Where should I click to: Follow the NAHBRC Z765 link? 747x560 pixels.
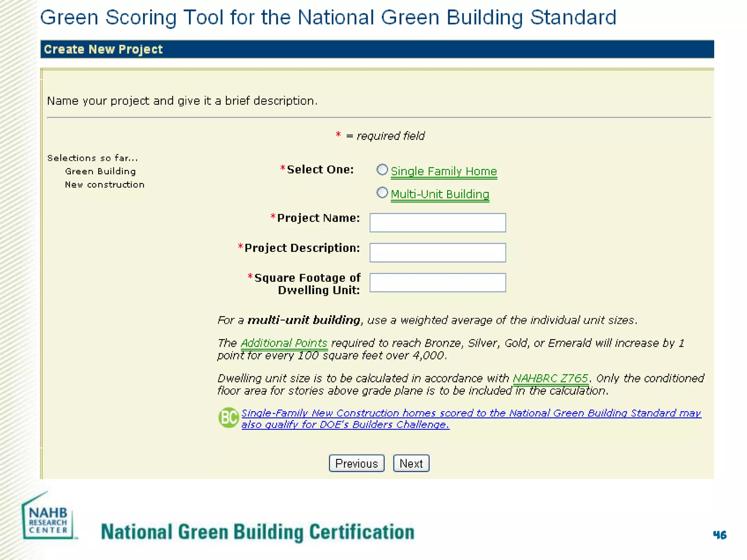coord(550,378)
